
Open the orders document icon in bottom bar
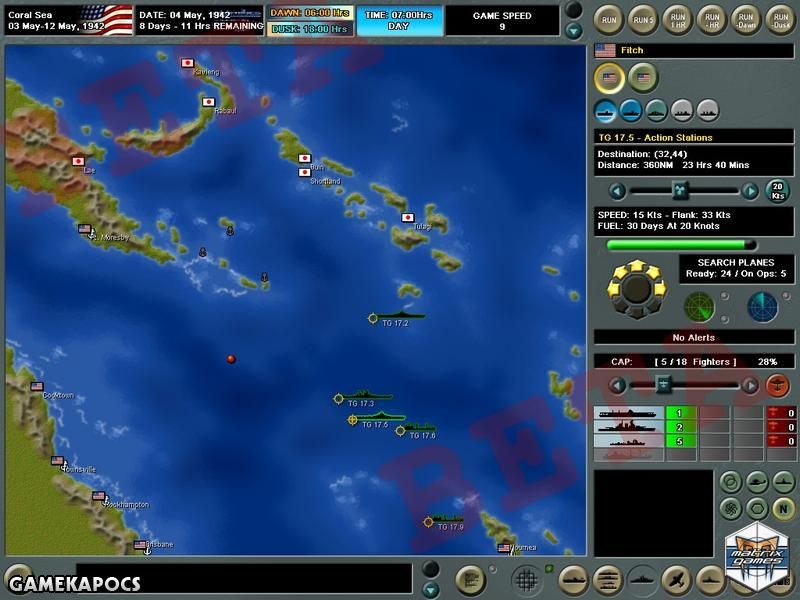[x=470, y=580]
